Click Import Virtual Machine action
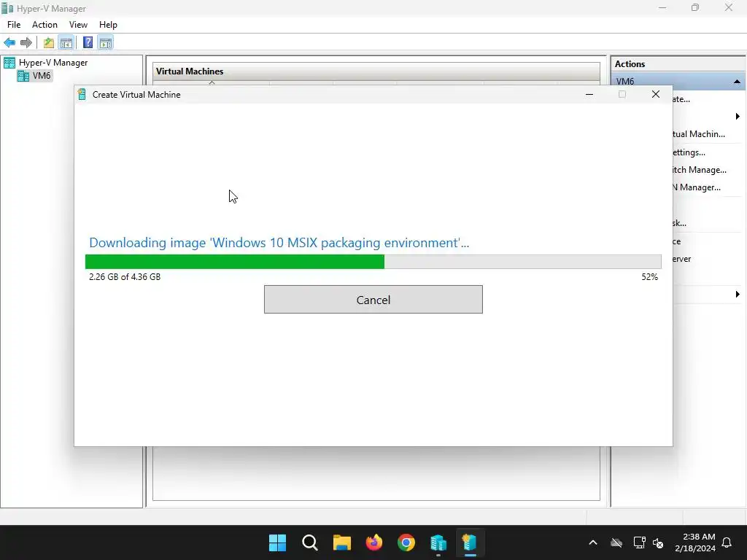Image resolution: width=747 pixels, height=560 pixels. pyautogui.click(x=698, y=134)
